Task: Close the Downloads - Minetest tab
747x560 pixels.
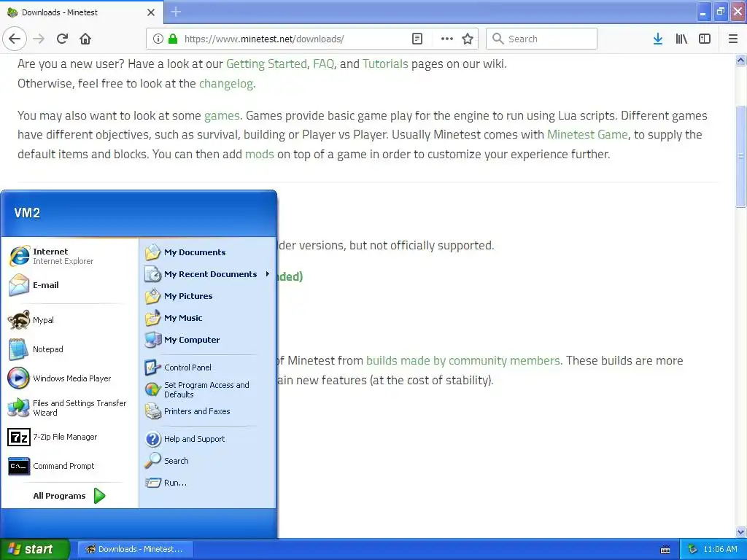Action: [x=151, y=12]
